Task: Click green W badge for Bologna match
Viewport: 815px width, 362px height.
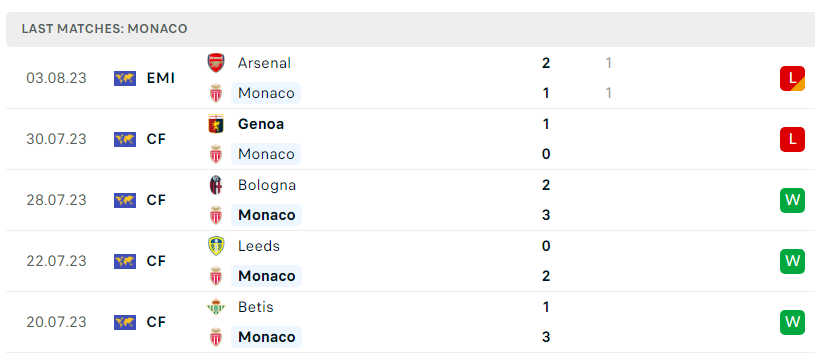Action: (x=792, y=200)
